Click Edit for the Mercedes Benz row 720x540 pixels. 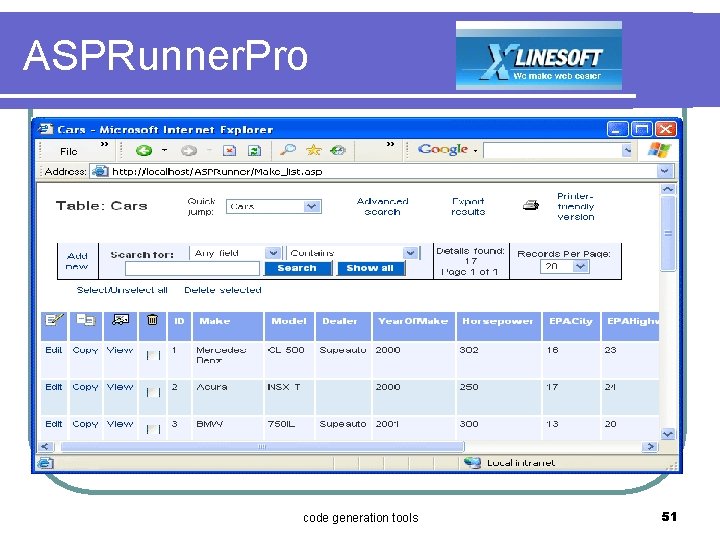(x=54, y=350)
